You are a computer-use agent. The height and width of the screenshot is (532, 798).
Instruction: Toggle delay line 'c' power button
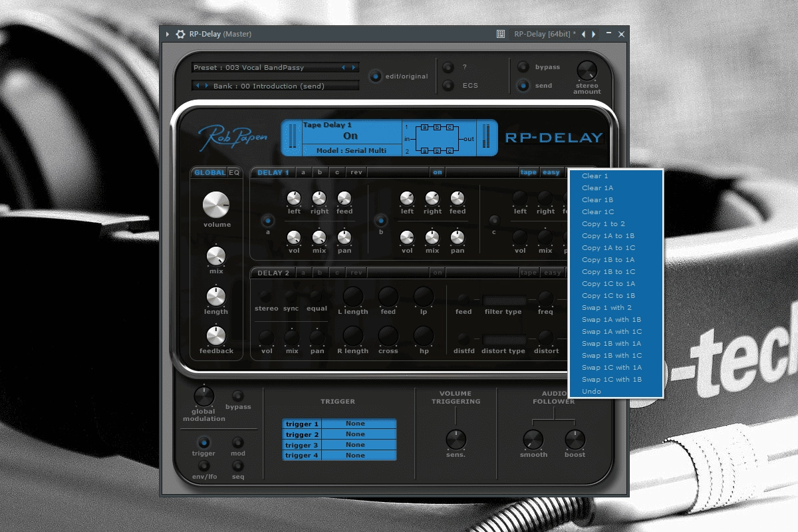tap(493, 220)
